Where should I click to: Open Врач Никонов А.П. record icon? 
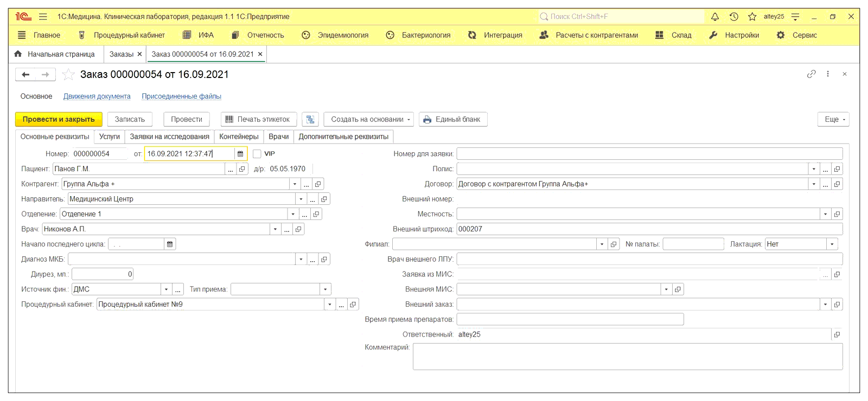[298, 229]
